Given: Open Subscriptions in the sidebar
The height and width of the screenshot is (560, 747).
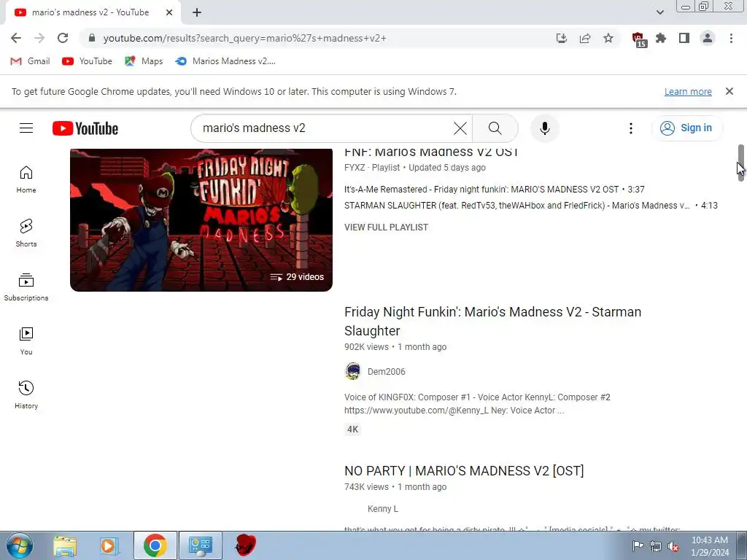Looking at the screenshot, I should pos(26,287).
